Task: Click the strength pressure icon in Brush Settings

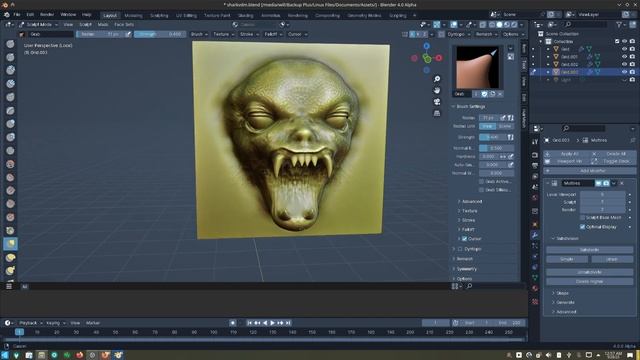Action: pyautogui.click(x=510, y=137)
